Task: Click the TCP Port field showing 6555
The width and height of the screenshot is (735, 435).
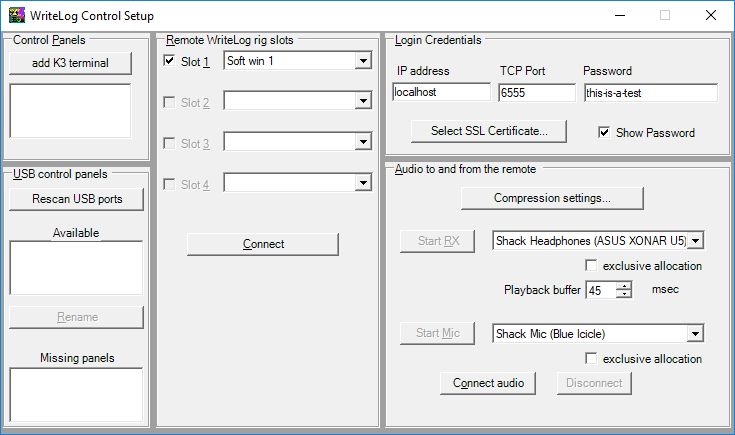Action: 537,92
